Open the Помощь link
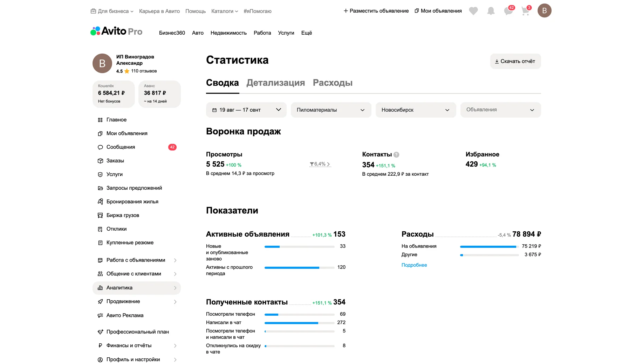Viewport: 642px width, 364px height. point(196,11)
